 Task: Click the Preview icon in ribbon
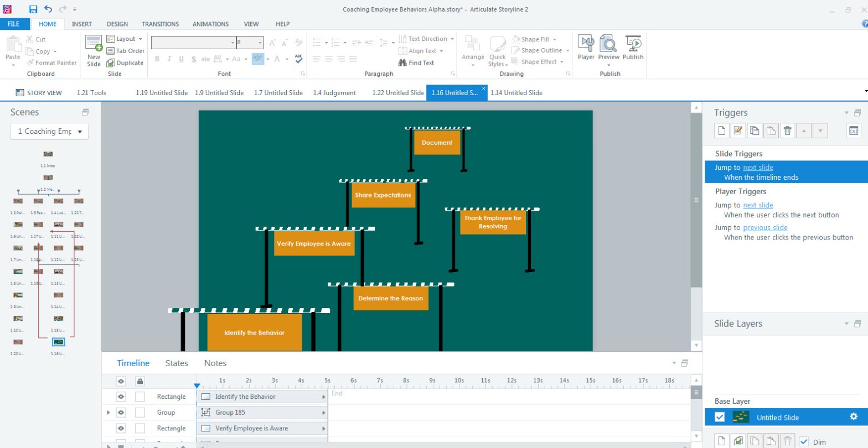(x=609, y=44)
